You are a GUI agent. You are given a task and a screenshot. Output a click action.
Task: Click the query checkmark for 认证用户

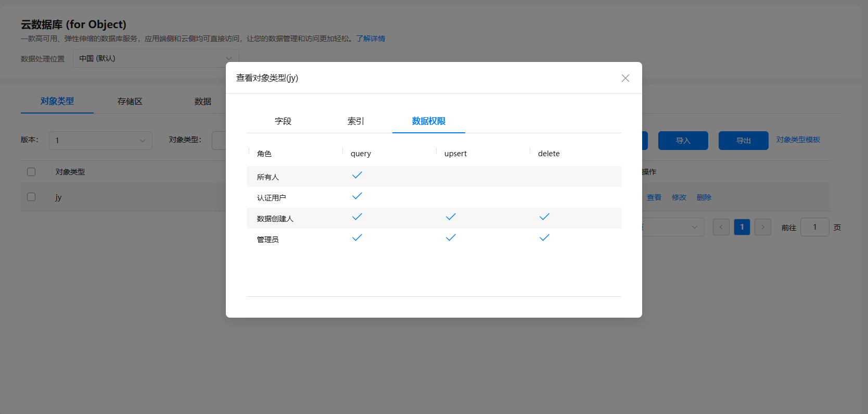[357, 196]
